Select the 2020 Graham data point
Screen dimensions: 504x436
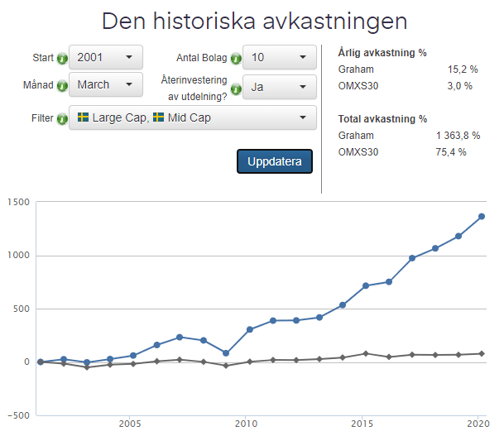[482, 217]
